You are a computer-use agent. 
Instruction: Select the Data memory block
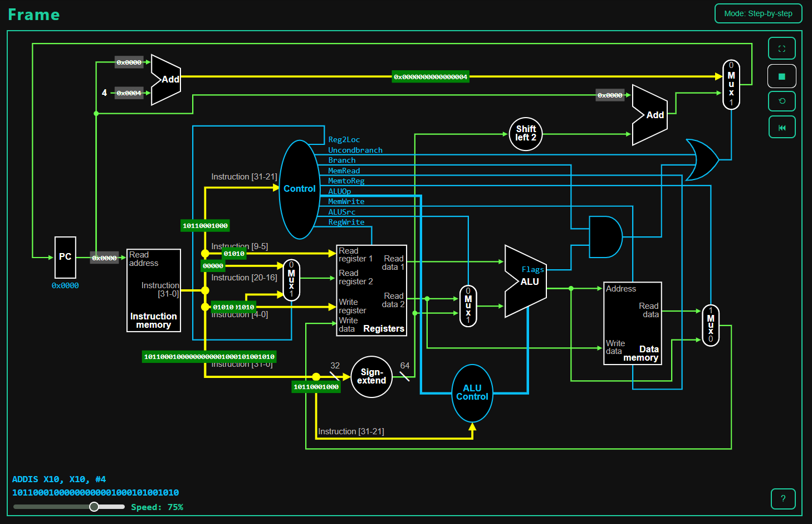tap(633, 323)
